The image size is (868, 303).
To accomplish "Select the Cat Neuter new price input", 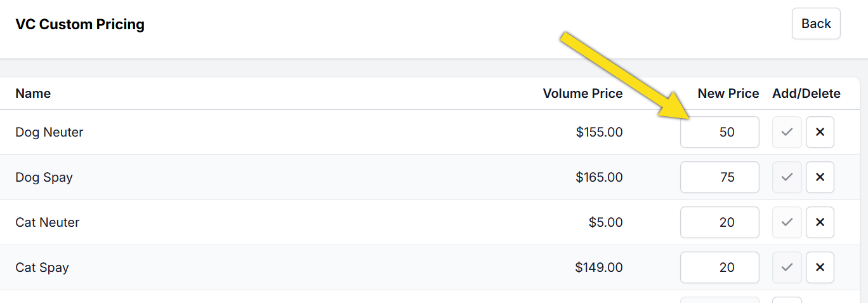I will 720,222.
